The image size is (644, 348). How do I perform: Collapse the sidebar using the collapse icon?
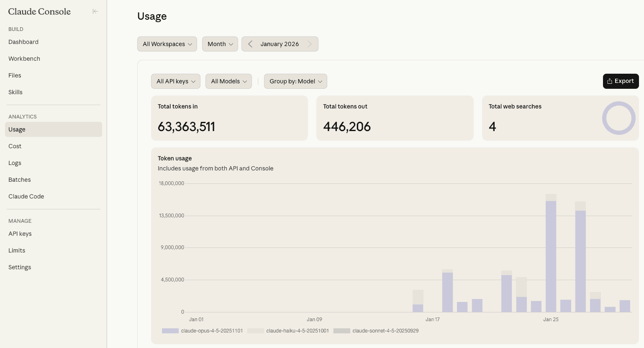[x=95, y=11]
